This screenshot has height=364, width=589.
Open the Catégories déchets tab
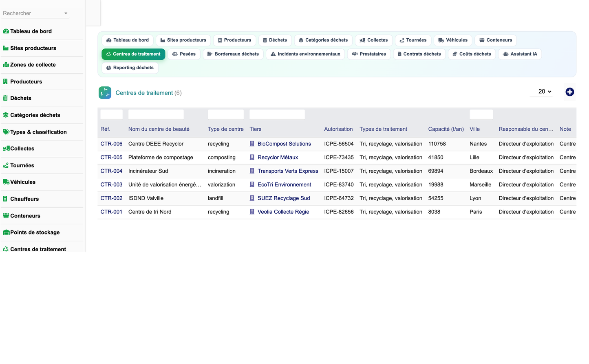pos(323,40)
